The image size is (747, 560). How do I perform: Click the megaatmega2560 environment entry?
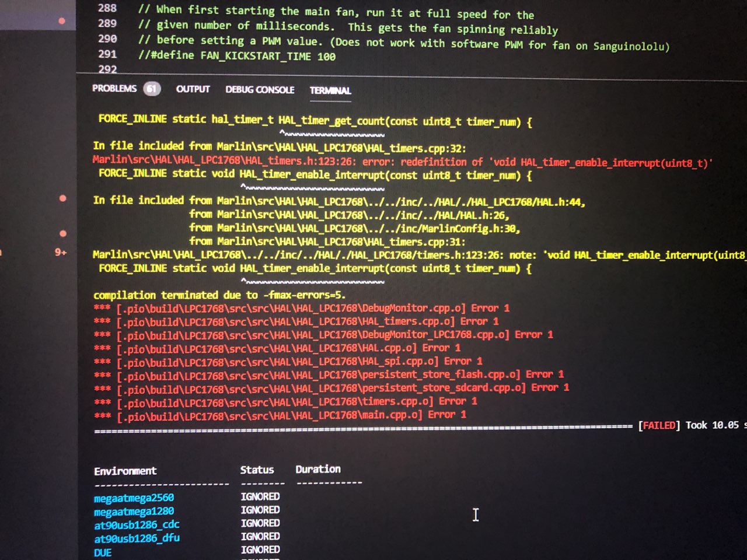pos(134,498)
